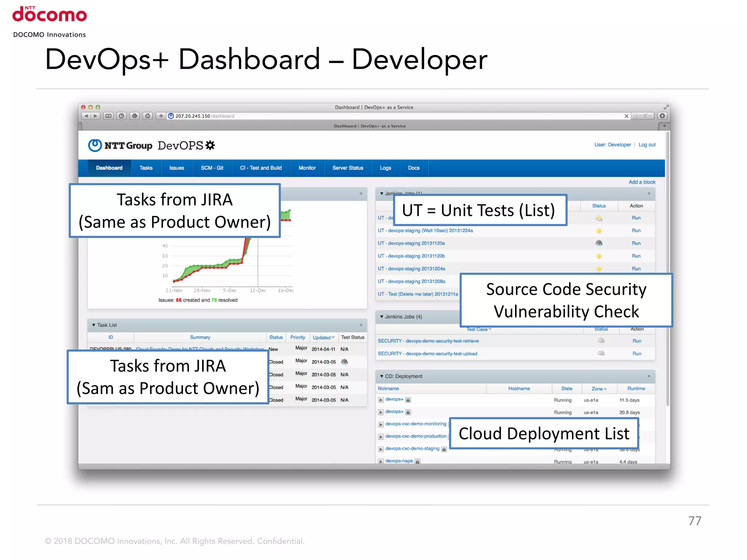Collapse the CD: Deployment block
Screen dimensions: 747x560
pyautogui.click(x=382, y=376)
